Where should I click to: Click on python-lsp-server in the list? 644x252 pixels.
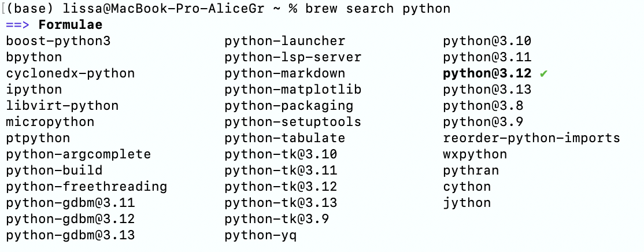[x=293, y=57]
